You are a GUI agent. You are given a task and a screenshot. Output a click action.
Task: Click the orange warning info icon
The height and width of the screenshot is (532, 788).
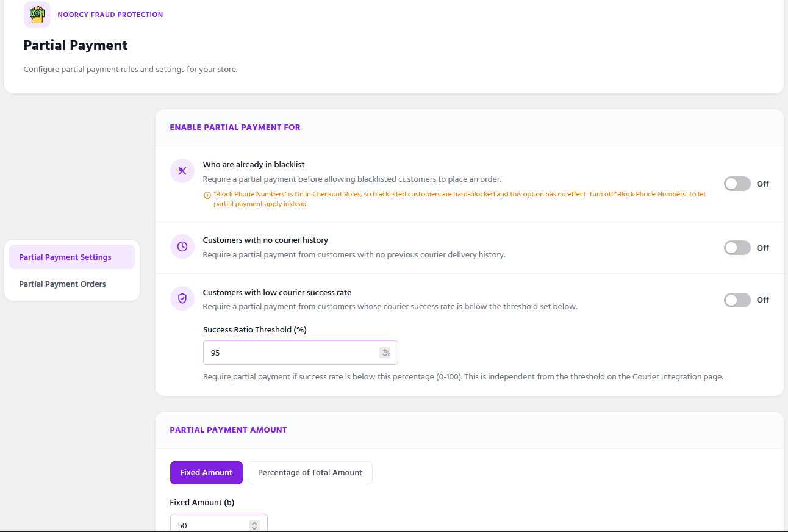(x=207, y=195)
